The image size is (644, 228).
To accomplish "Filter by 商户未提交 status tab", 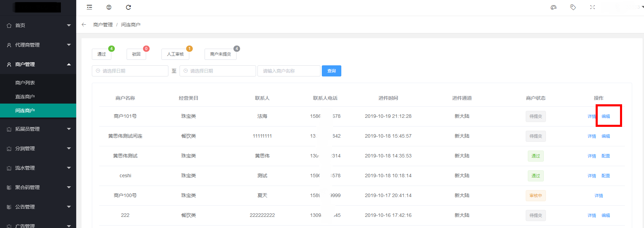I will tap(221, 54).
